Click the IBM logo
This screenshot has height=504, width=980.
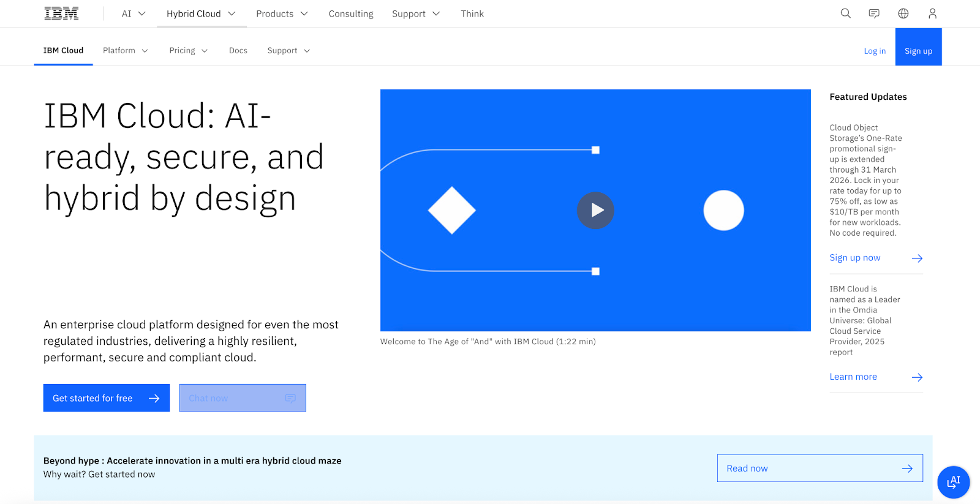[61, 13]
